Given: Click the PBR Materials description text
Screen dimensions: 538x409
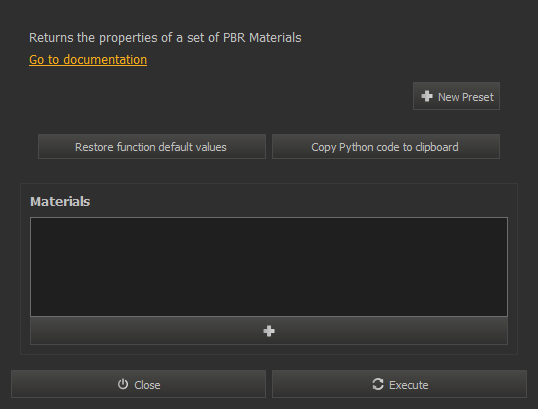Looking at the screenshot, I should [x=165, y=38].
